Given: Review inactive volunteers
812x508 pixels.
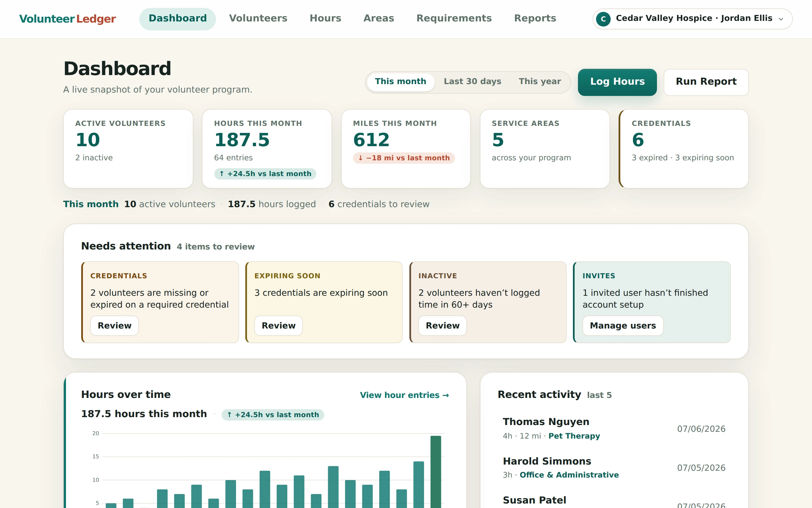Looking at the screenshot, I should tap(443, 326).
